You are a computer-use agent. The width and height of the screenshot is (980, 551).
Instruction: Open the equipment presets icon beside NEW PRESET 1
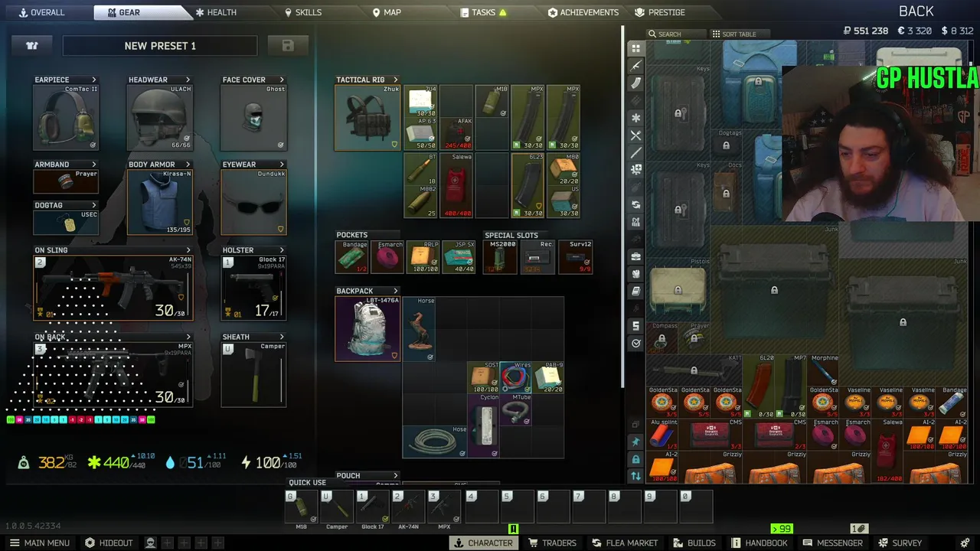(x=32, y=46)
